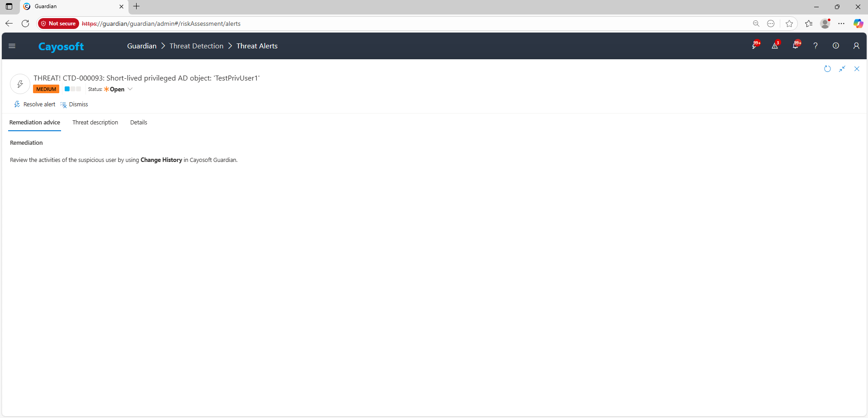This screenshot has width=868, height=418.
Task: Refresh the alert panel
Action: point(827,69)
